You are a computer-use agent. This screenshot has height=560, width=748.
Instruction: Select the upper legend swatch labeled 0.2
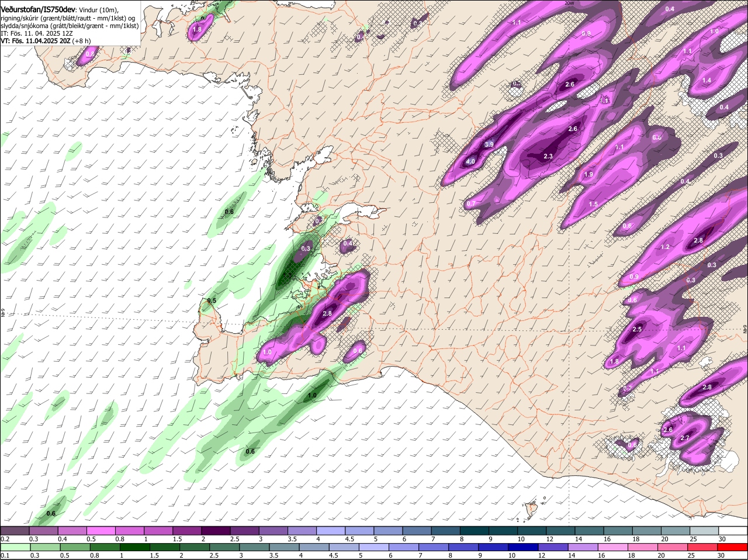[x=15, y=530]
